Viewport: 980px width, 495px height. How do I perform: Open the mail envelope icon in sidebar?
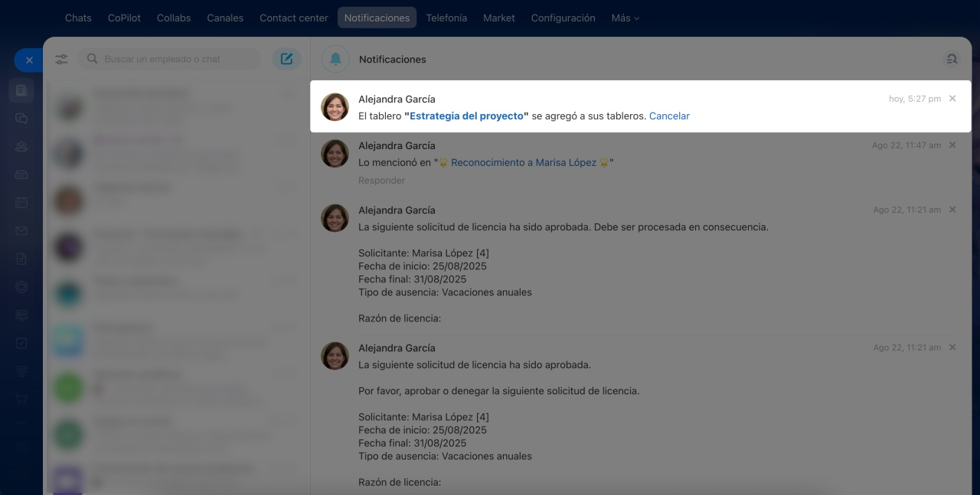tap(21, 231)
